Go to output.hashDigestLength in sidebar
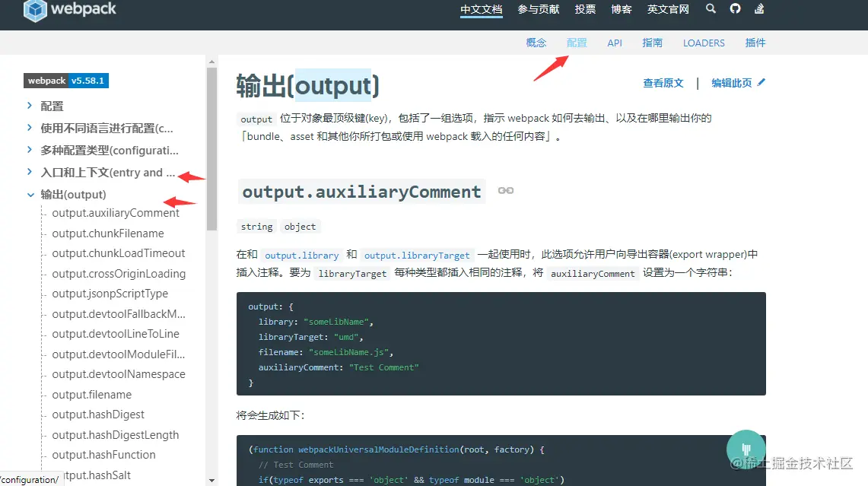 pyautogui.click(x=115, y=435)
